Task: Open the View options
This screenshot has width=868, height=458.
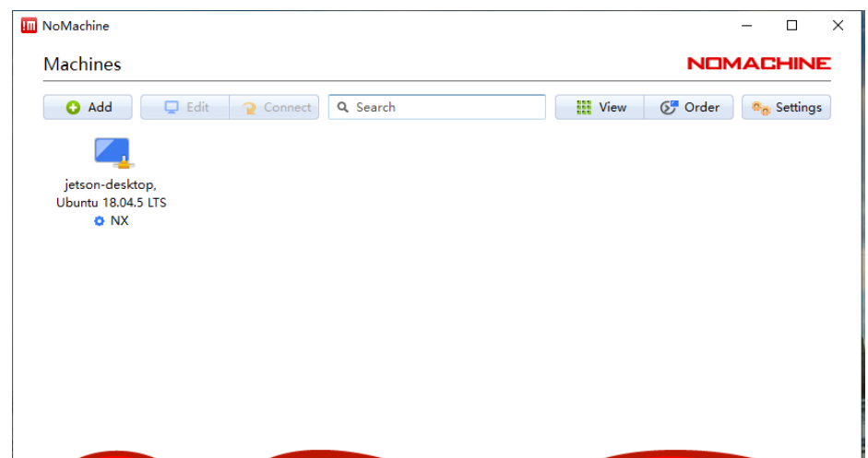Action: 600,107
